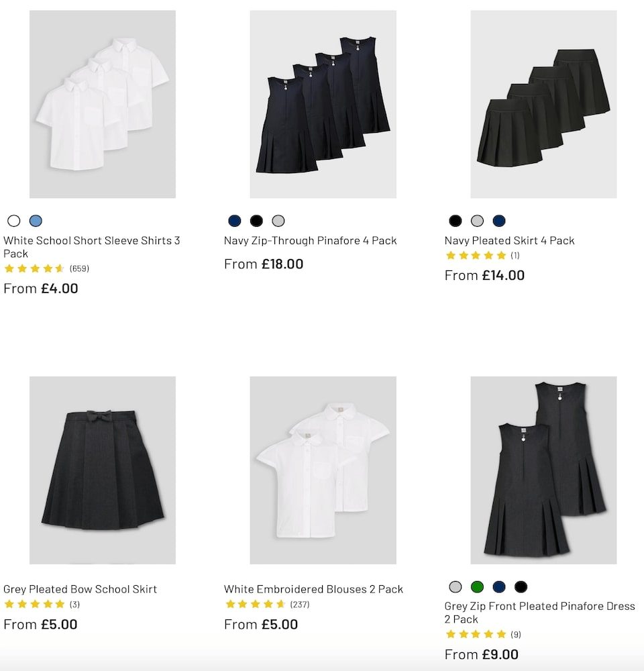Choose the black swatch for Zip-Through Pinafore 4 Pack

[256, 221]
